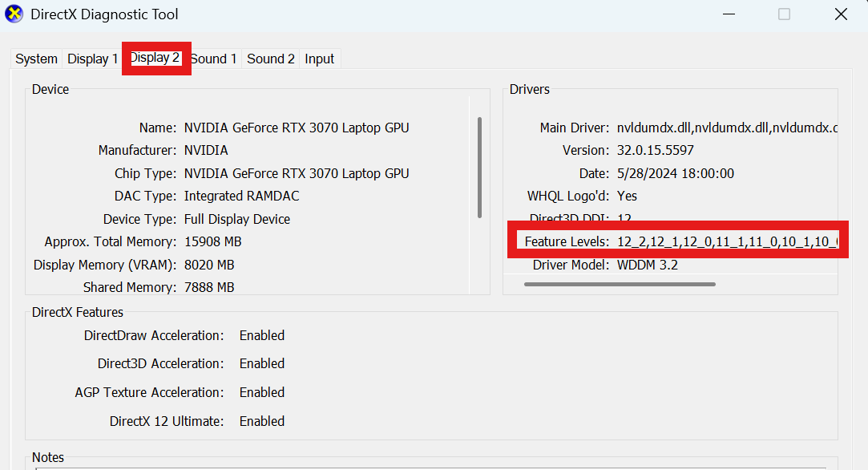Click the Approx. Total Memory label
Screen dimensions: 868x470
click(x=111, y=243)
